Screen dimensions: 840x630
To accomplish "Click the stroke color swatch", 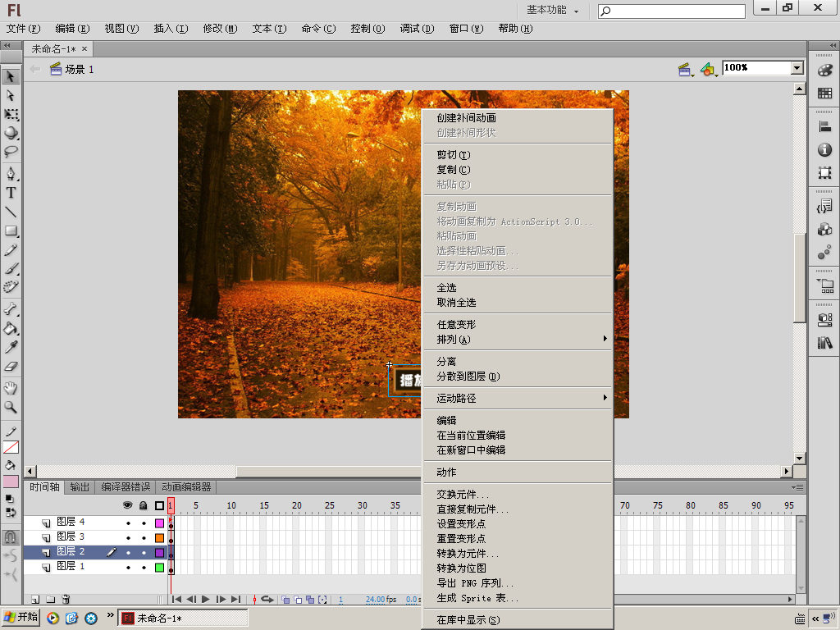I will 11,447.
